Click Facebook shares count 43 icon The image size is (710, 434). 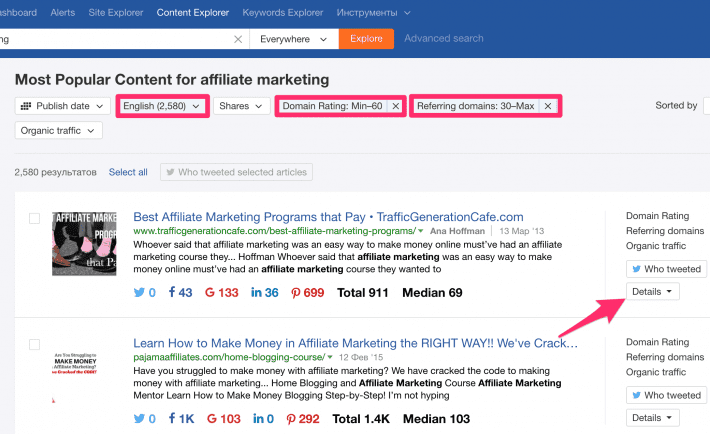180,293
